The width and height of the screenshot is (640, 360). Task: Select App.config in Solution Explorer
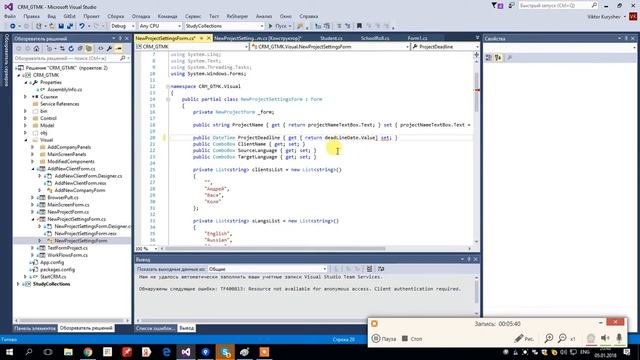(x=52, y=262)
